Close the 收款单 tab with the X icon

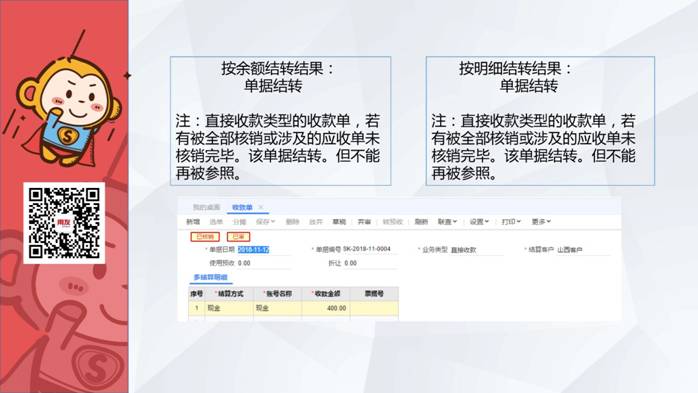coord(261,207)
